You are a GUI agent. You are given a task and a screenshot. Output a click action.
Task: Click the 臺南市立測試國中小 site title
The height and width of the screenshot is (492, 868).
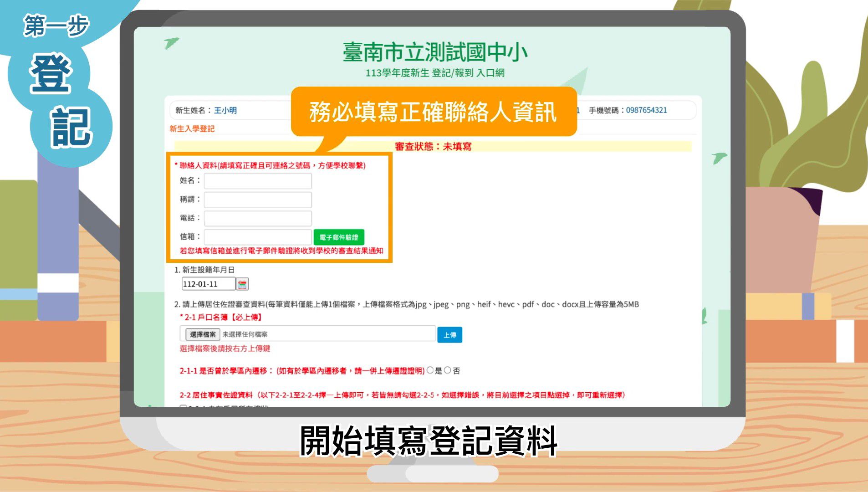(434, 52)
